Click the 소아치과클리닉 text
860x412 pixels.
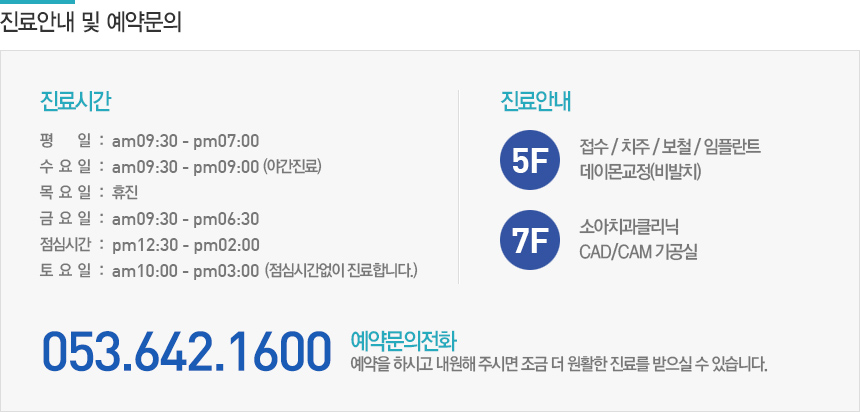(x=630, y=227)
